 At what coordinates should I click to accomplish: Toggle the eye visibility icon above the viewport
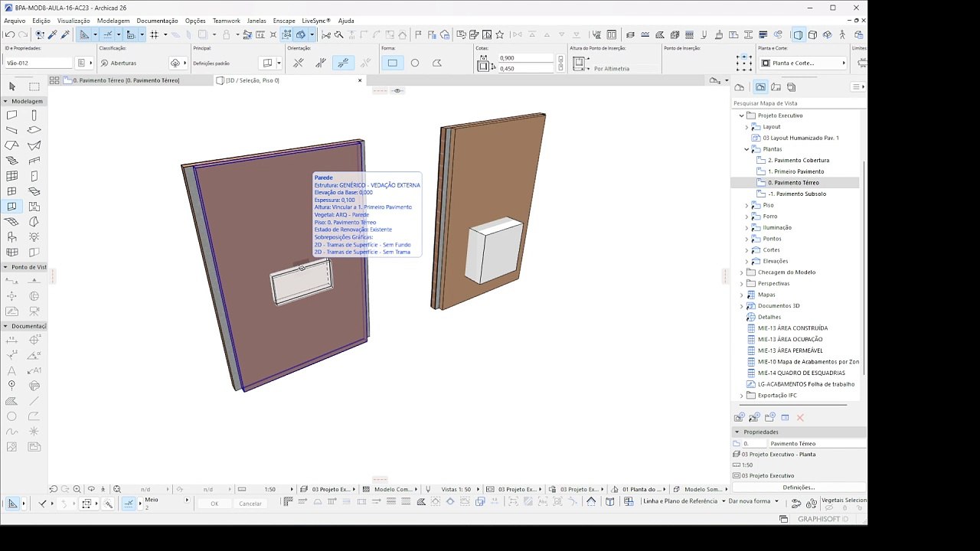pos(397,90)
